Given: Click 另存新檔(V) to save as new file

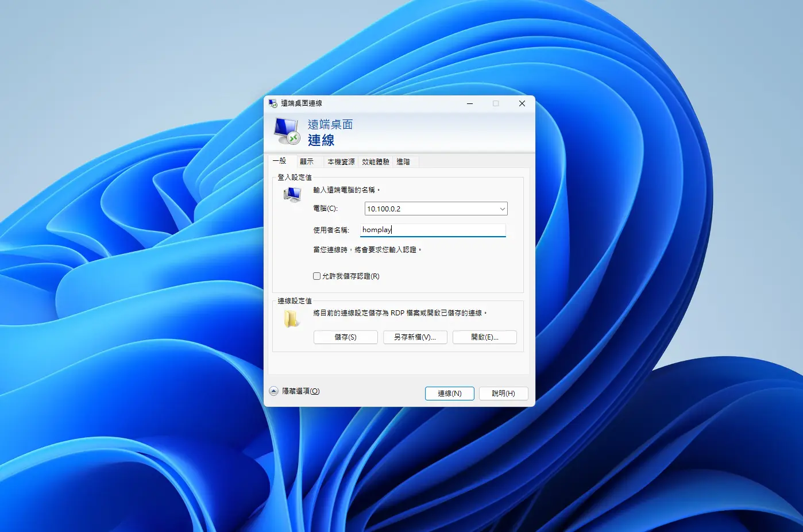Looking at the screenshot, I should pyautogui.click(x=415, y=337).
